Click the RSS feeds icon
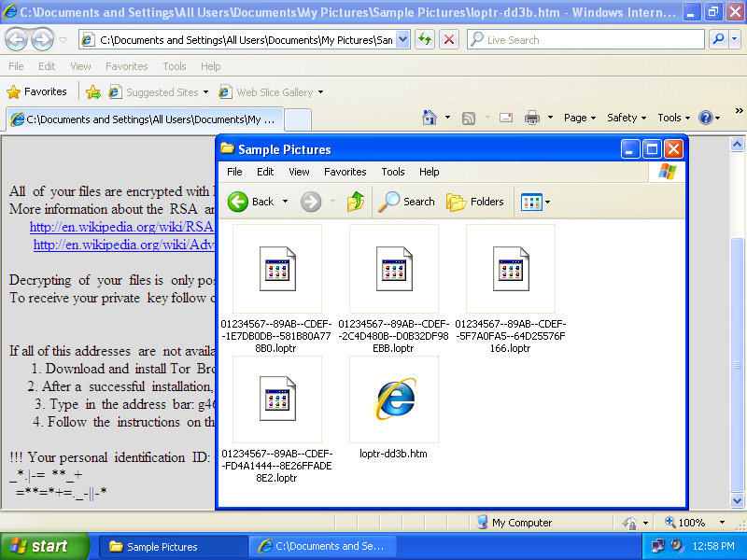747x560 pixels. click(x=469, y=118)
